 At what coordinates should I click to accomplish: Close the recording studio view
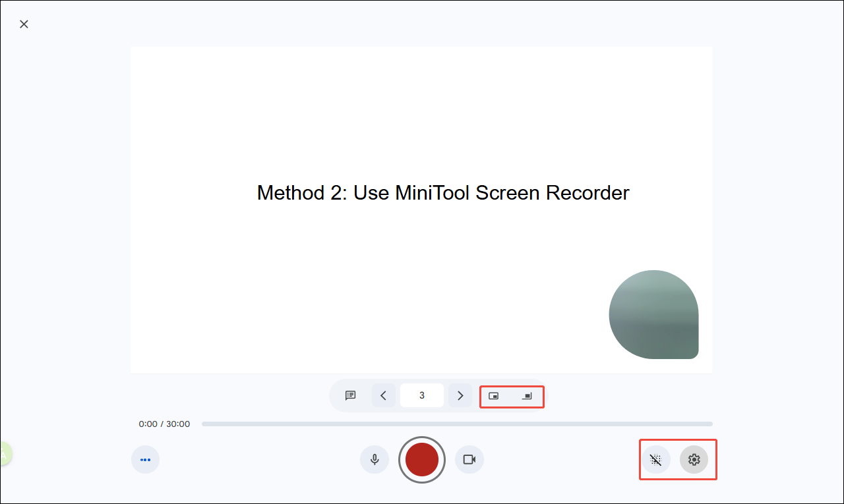24,24
